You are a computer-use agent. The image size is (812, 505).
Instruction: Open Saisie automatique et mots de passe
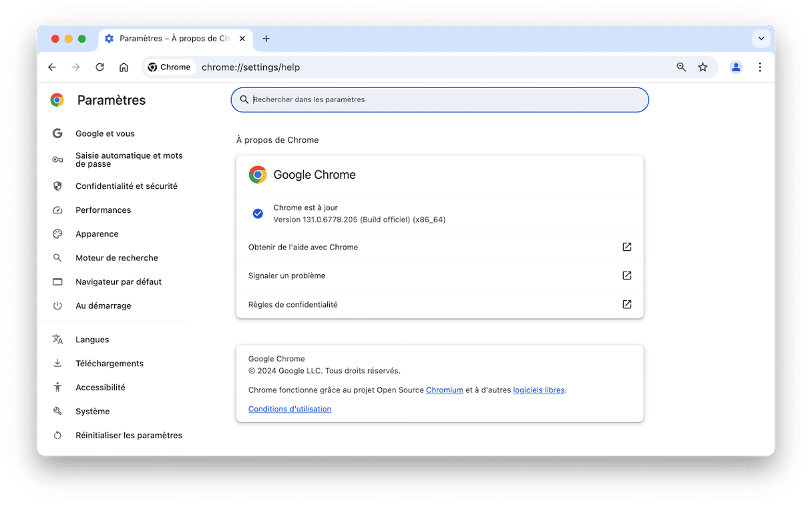pyautogui.click(x=129, y=159)
